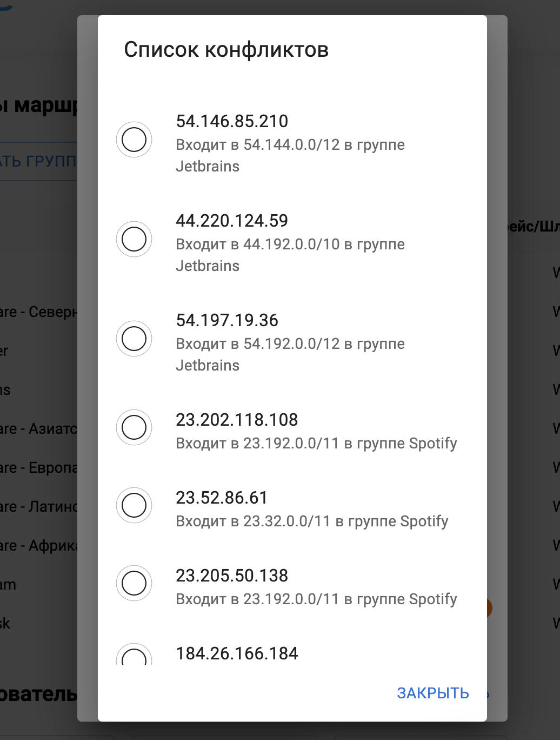Select the radio button for 44.220.124.59
560x740 pixels.
pos(134,239)
